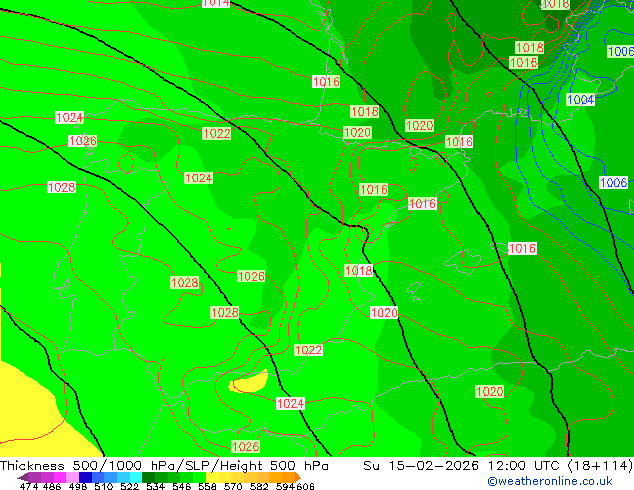Screen dimensions: 634x490
Task: Open the weatheronline.co.uk credit link
Action: pyautogui.click(x=549, y=482)
